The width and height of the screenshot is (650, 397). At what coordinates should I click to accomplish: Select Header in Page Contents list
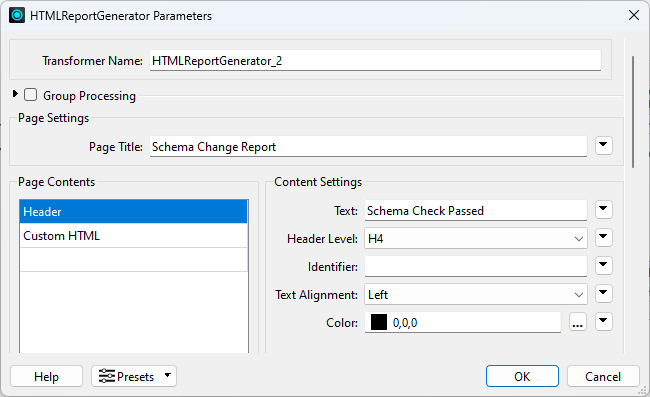click(133, 212)
